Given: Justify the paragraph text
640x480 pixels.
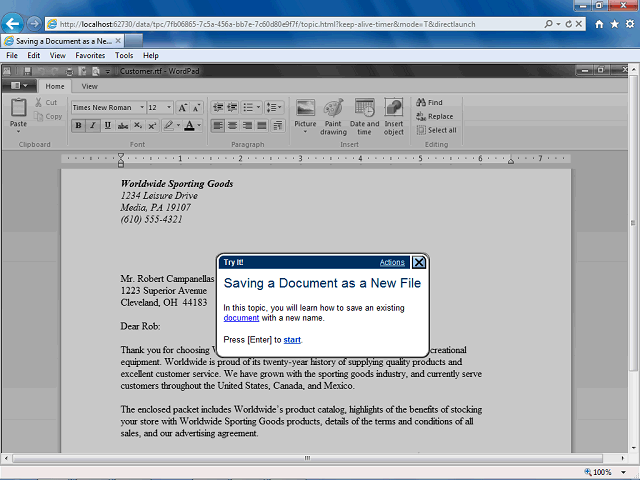Looking at the screenshot, I should click(262, 126).
